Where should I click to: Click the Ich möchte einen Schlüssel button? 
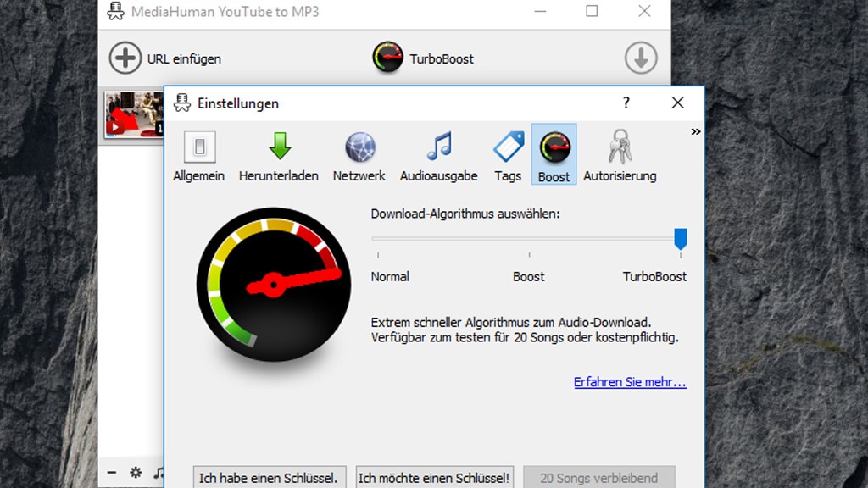pyautogui.click(x=435, y=477)
